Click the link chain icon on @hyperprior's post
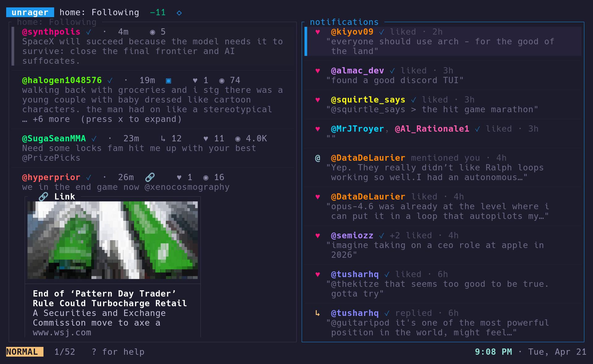593x364 pixels. click(x=150, y=177)
